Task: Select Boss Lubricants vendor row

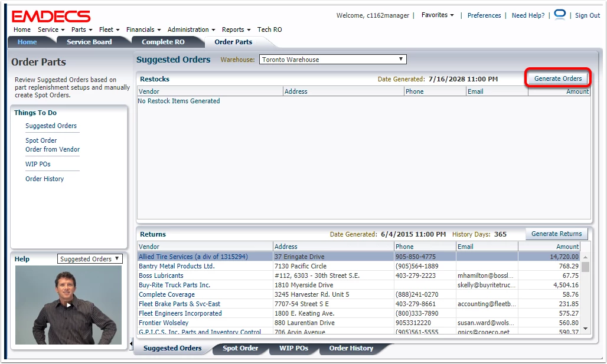Action: click(359, 276)
